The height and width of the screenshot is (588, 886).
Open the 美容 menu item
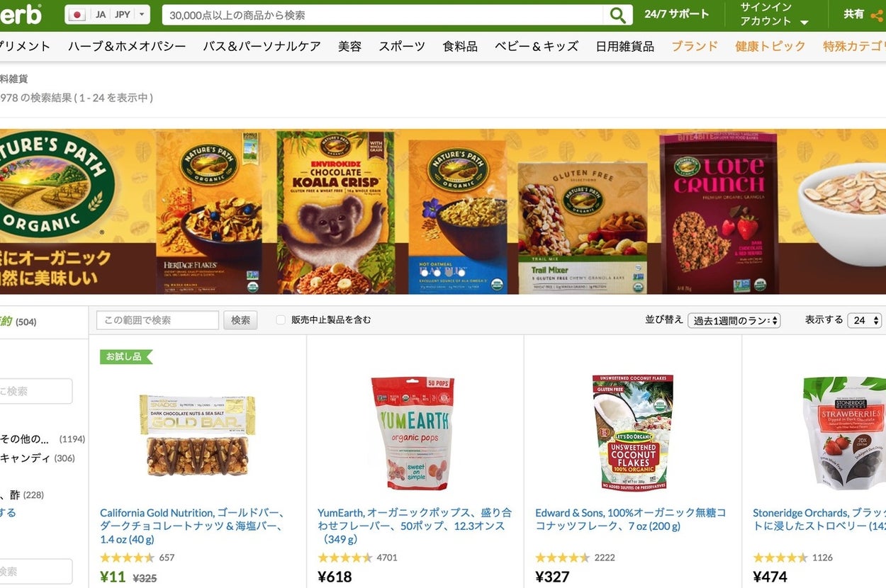pos(349,46)
